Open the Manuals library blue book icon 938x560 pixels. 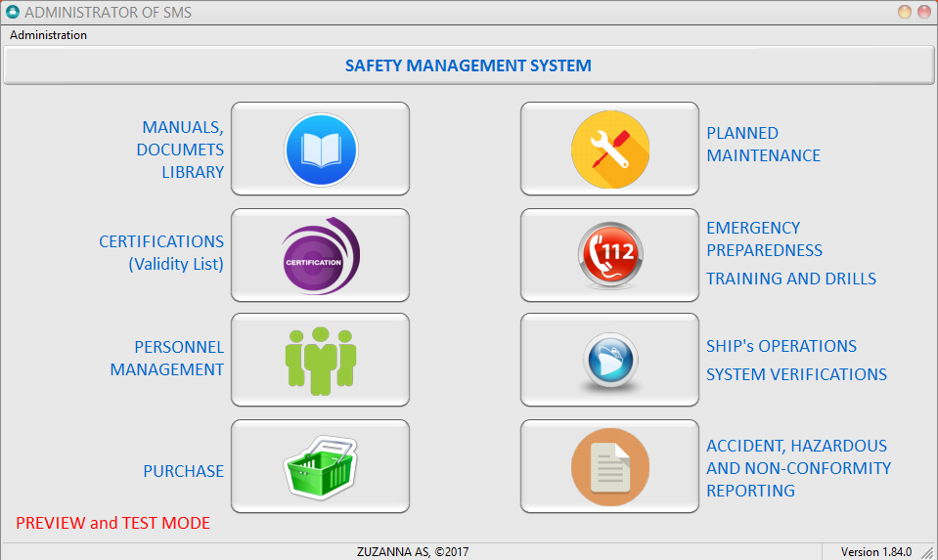(x=320, y=150)
